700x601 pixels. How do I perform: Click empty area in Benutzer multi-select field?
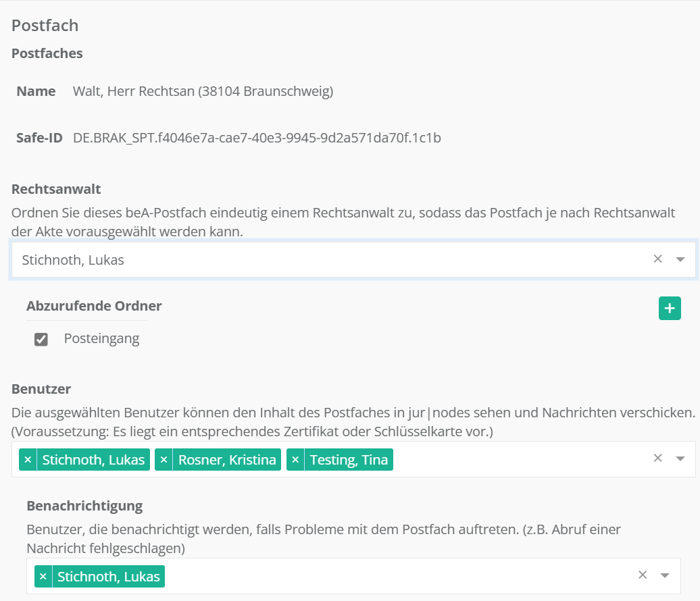click(x=514, y=460)
